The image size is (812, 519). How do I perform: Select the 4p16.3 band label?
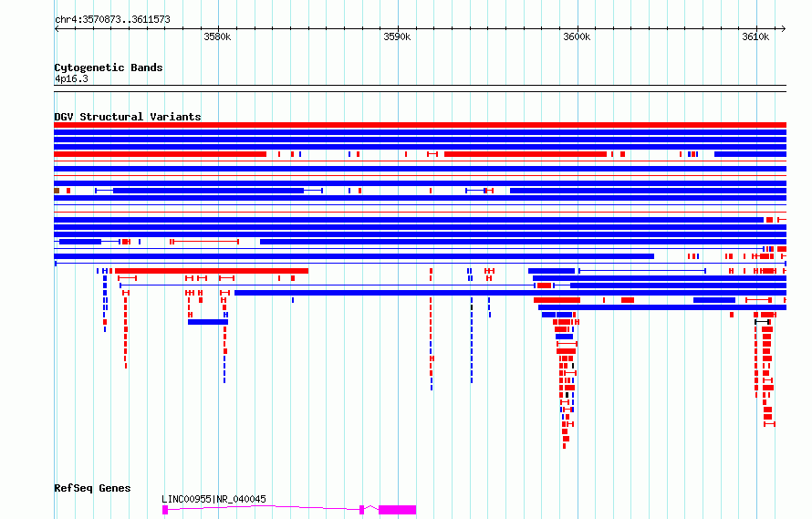(71, 78)
